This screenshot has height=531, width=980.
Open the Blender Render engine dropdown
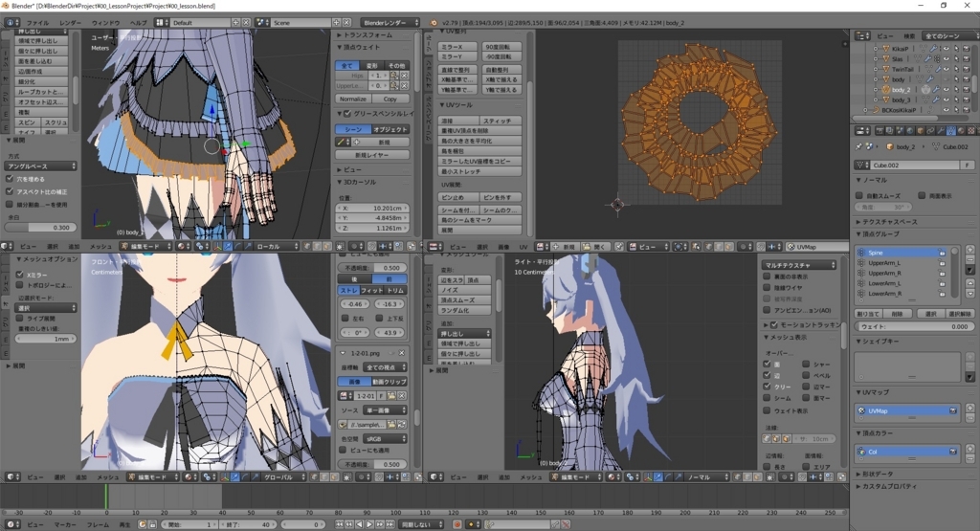[390, 23]
